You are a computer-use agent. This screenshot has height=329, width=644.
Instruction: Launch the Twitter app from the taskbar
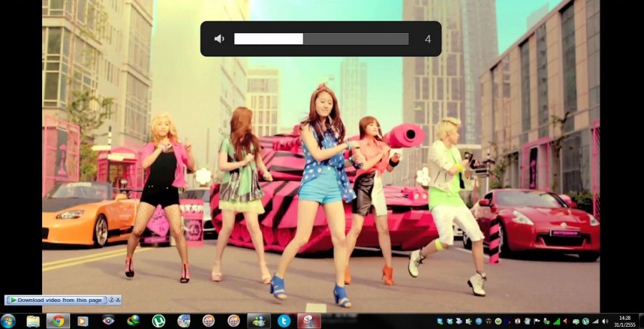coord(284,321)
